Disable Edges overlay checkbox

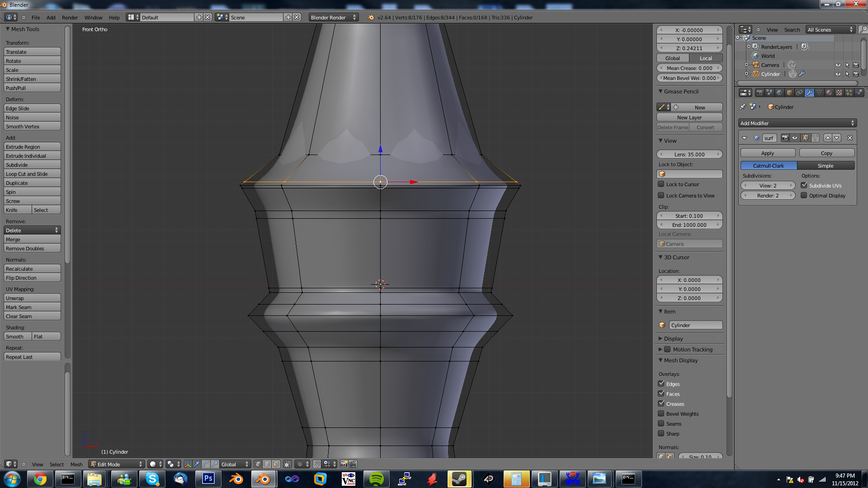[661, 384]
